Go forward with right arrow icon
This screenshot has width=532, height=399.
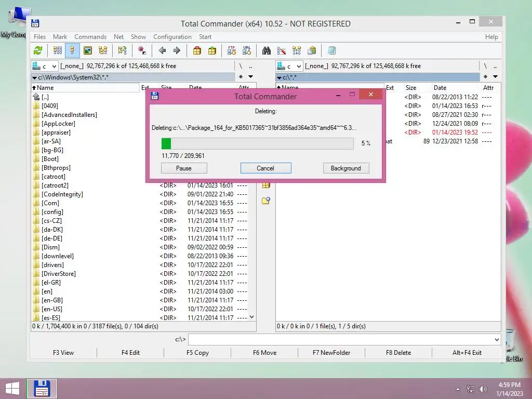(177, 51)
